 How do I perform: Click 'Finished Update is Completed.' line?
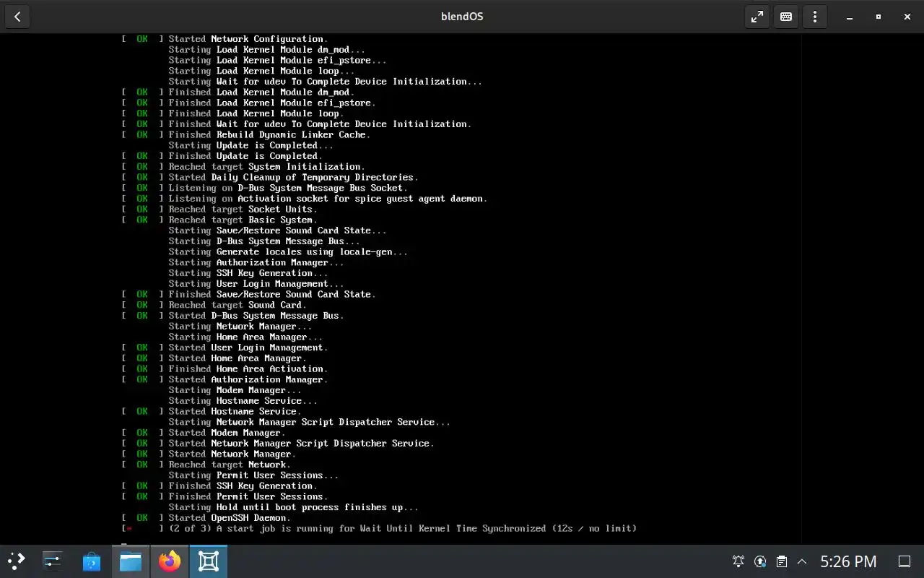(245, 156)
